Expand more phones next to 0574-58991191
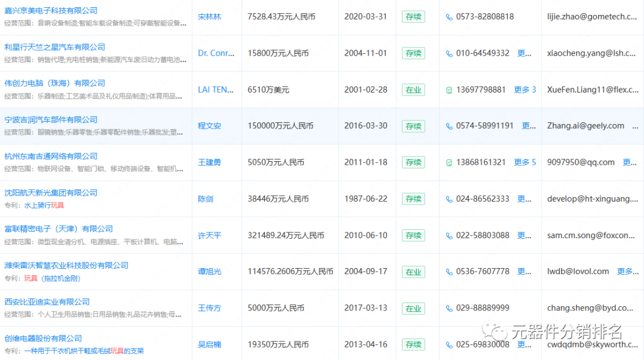 pos(528,126)
